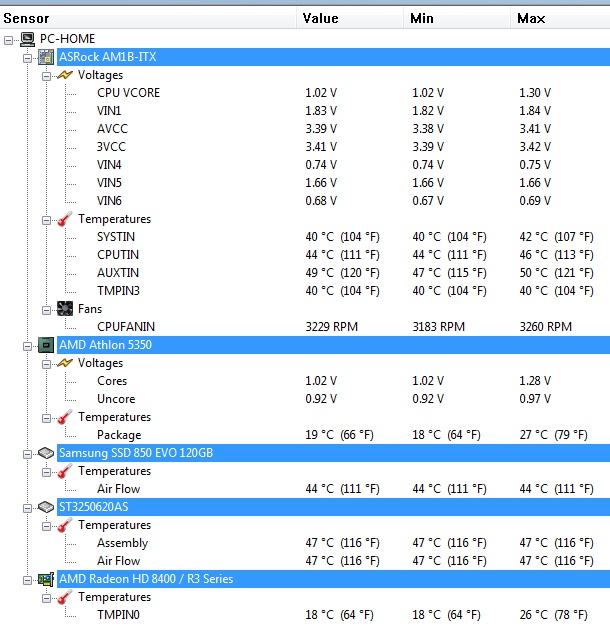Click the thermometer icon under AMD Radeon Temperatures
Screen dimensions: 610x642
tap(65, 597)
